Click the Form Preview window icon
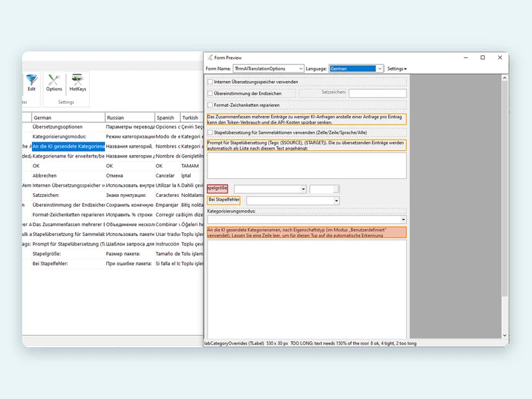This screenshot has height=399, width=532. (210, 58)
